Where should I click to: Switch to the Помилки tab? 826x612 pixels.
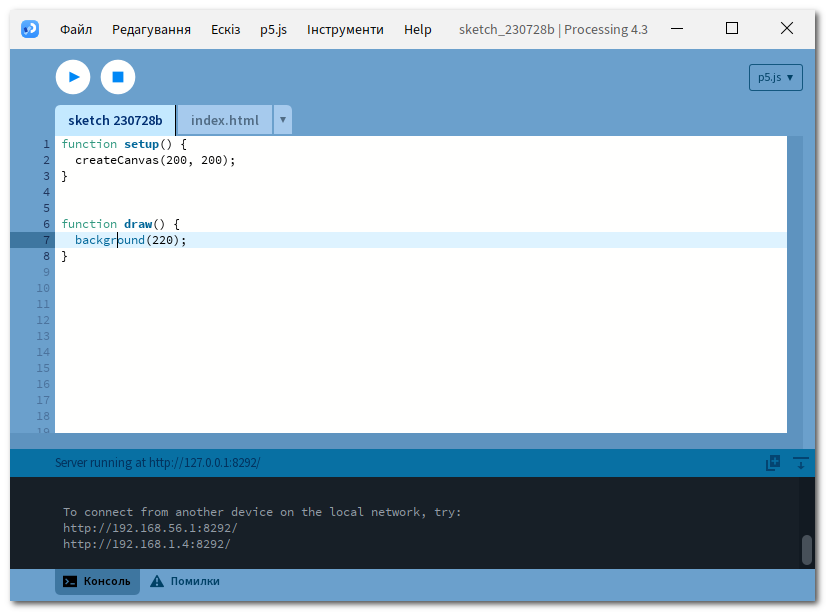tap(196, 581)
